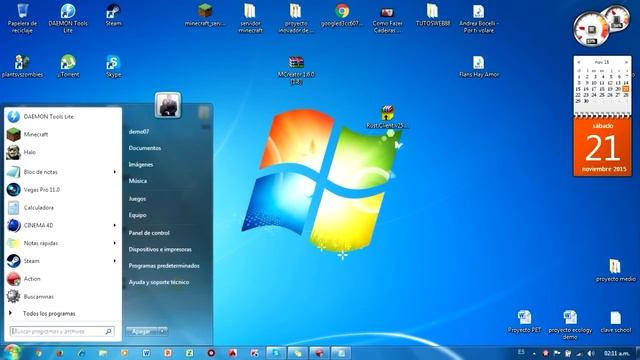The image size is (640, 360).
Task: Launch Action from the Start menu
Action: coord(63,279)
